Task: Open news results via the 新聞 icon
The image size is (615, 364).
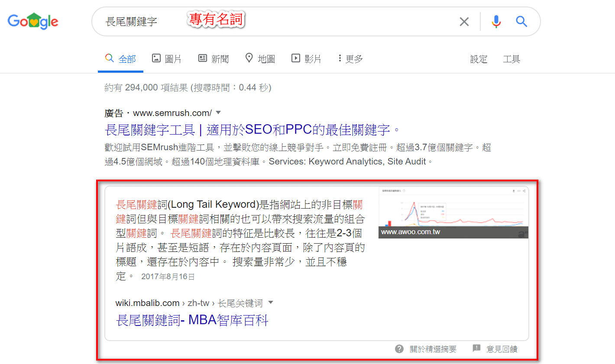Action: [203, 58]
